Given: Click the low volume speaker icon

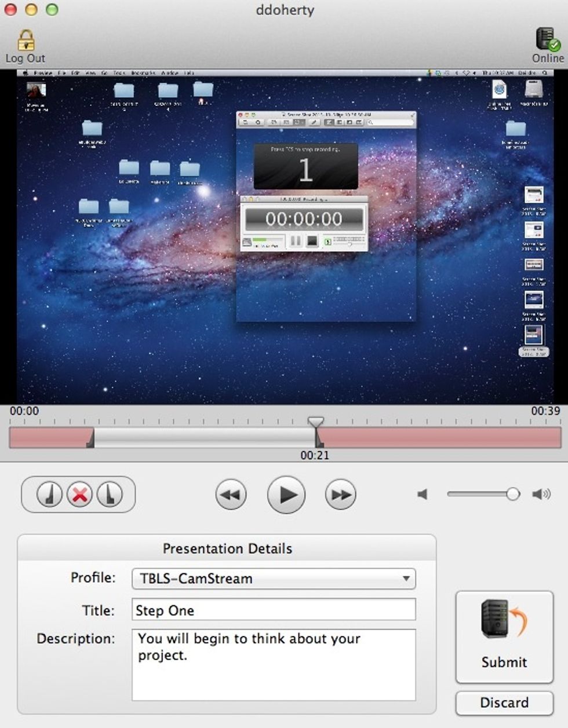Looking at the screenshot, I should point(423,494).
